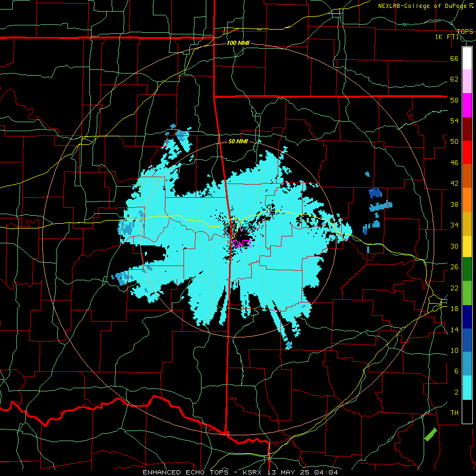Click the magenta 58 kft legend swatch
Image resolution: width=476 pixels, height=476 pixels.
coord(467,105)
